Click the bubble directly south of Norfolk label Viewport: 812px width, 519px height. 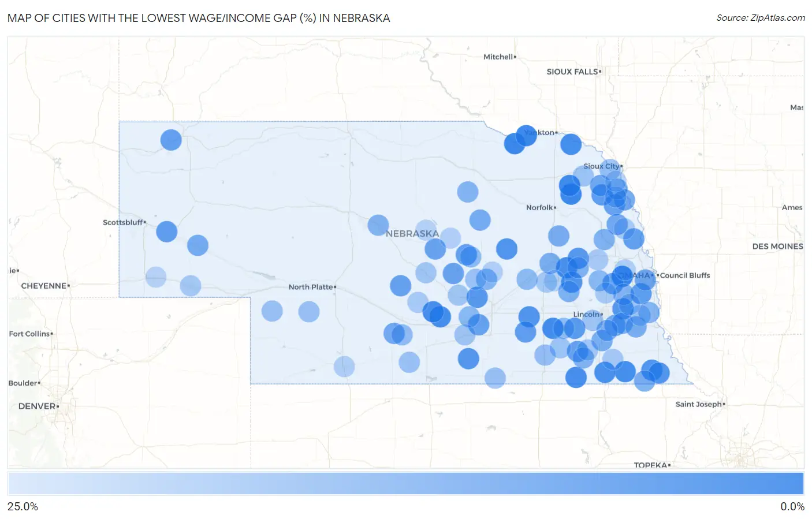558,236
